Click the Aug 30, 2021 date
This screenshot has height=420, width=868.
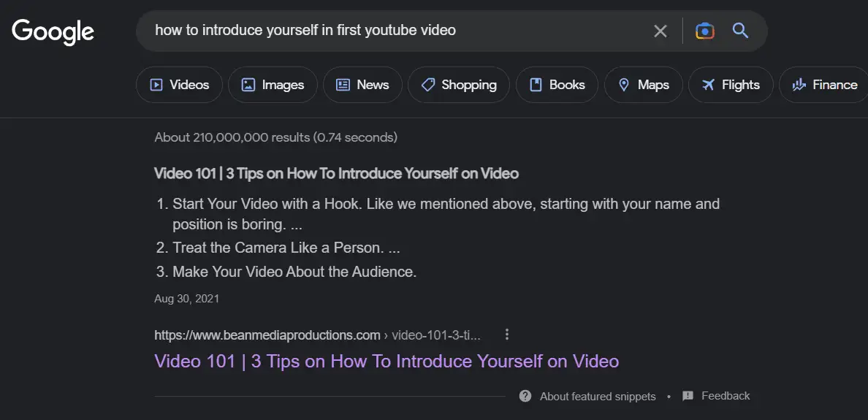coord(186,299)
